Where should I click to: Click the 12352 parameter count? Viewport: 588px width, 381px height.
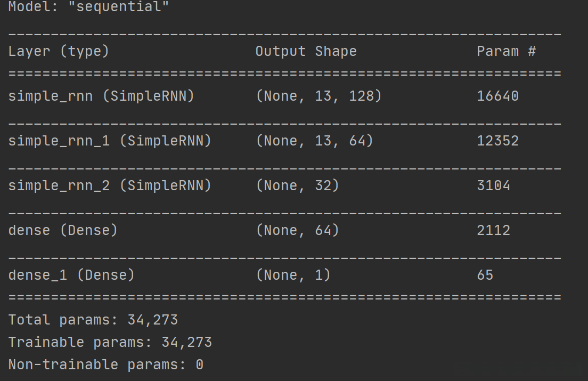[x=497, y=141]
